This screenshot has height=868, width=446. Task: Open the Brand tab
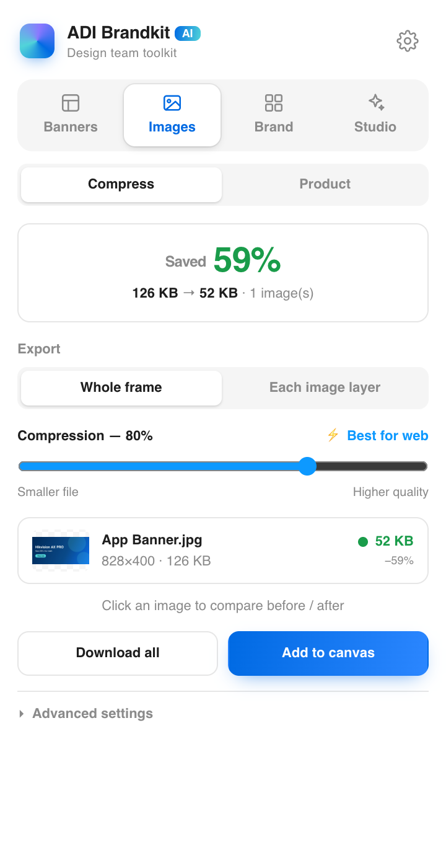tap(274, 115)
